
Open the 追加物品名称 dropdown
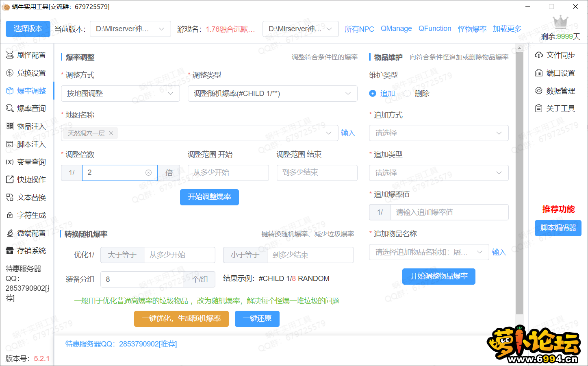429,252
